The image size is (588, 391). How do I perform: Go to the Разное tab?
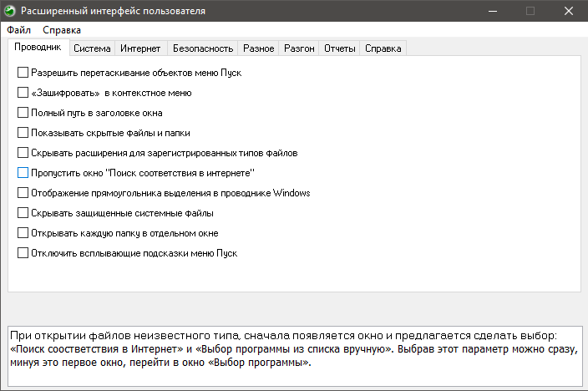[258, 48]
